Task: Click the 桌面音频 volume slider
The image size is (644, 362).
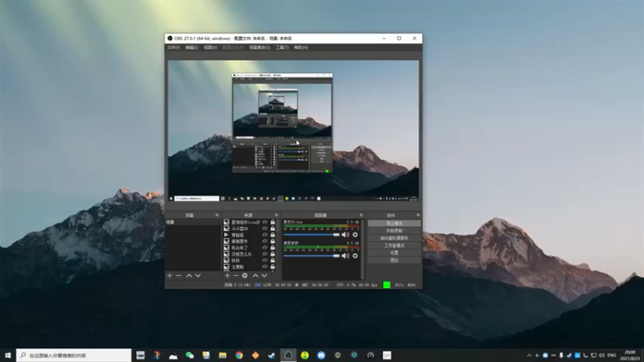Action: pos(312,256)
